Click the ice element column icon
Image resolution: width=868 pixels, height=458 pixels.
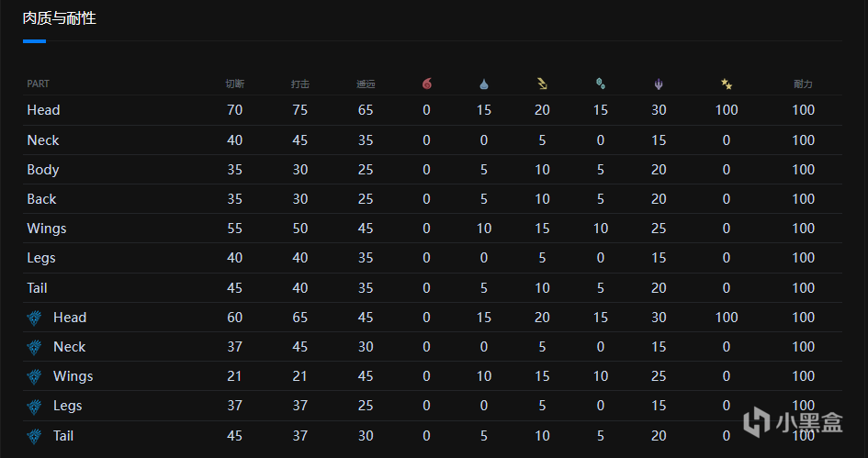point(600,84)
